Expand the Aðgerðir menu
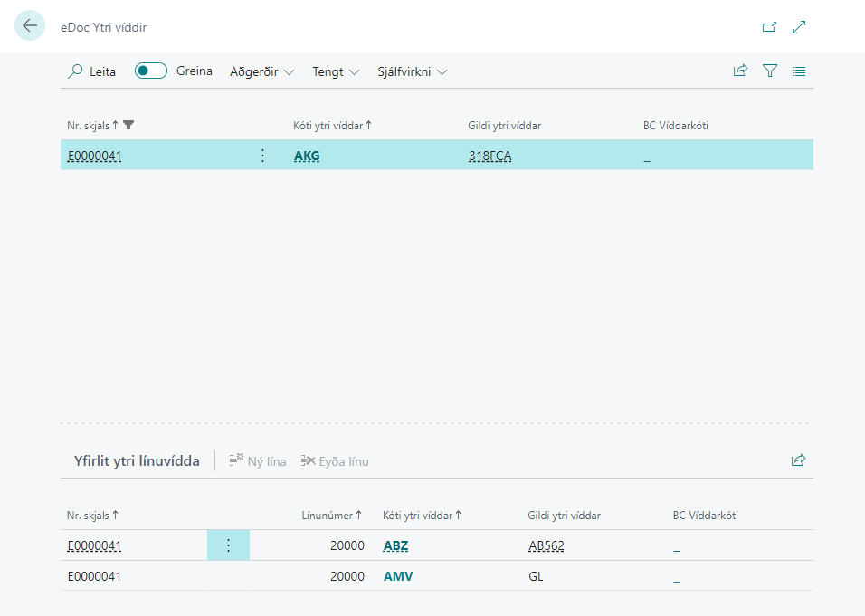Screen dimensions: 865x616 pos(261,71)
